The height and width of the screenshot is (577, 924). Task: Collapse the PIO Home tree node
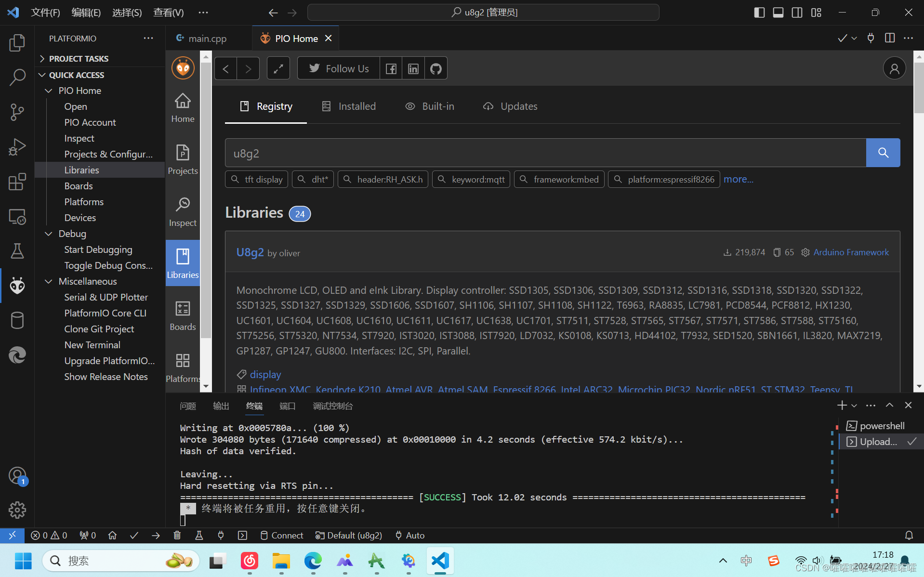(49, 91)
